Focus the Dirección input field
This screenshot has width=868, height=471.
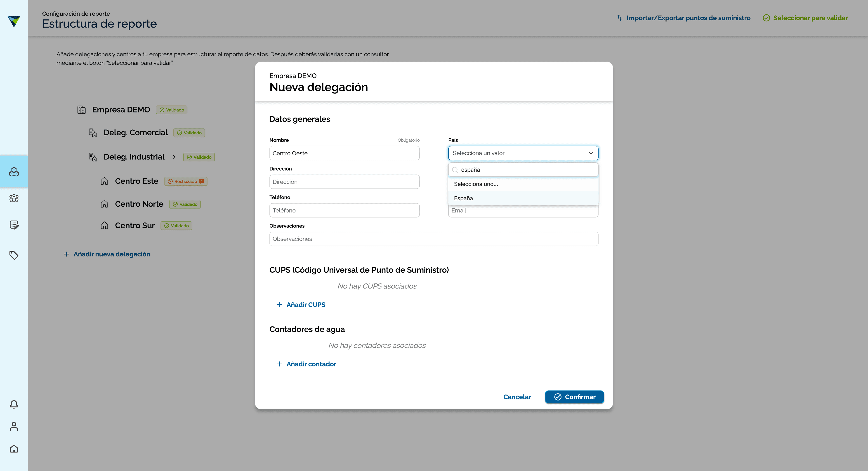coord(344,182)
